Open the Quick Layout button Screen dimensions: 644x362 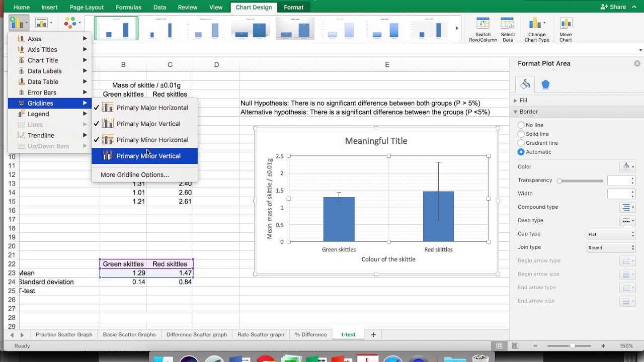pos(44,23)
